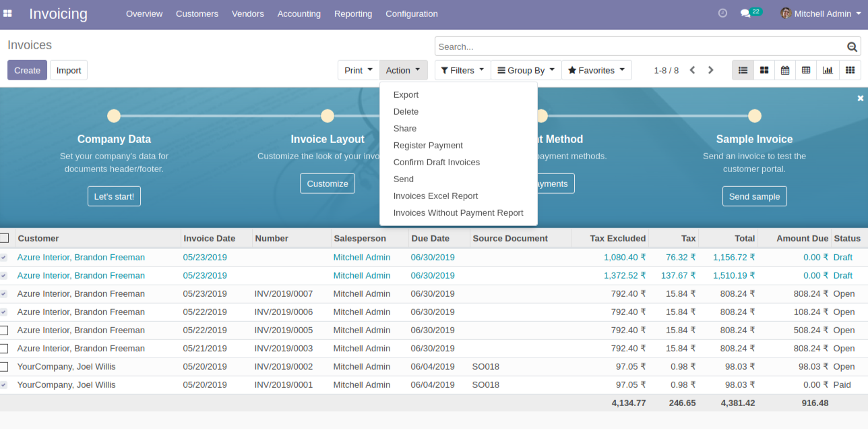Click the Company Data step circle

(x=114, y=116)
